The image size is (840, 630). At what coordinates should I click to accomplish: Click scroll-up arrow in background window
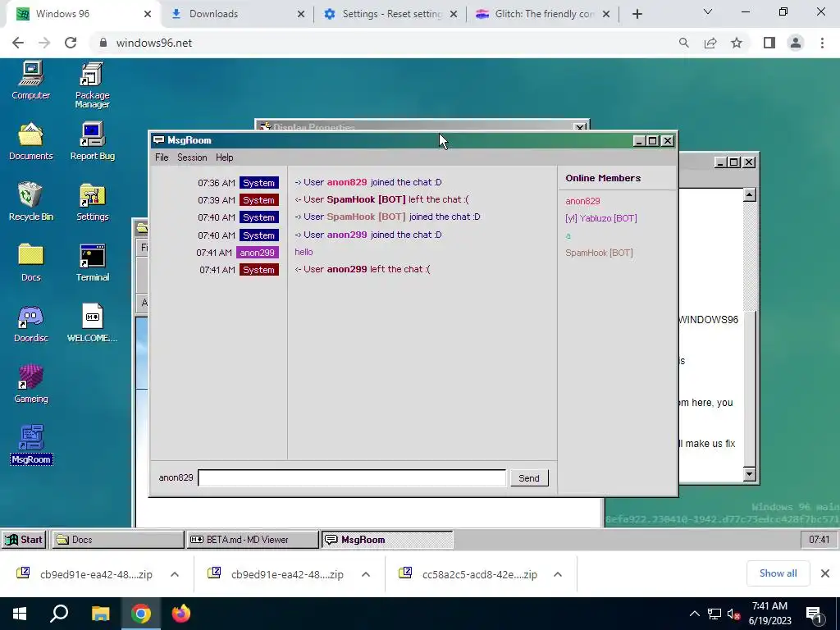pos(750,194)
